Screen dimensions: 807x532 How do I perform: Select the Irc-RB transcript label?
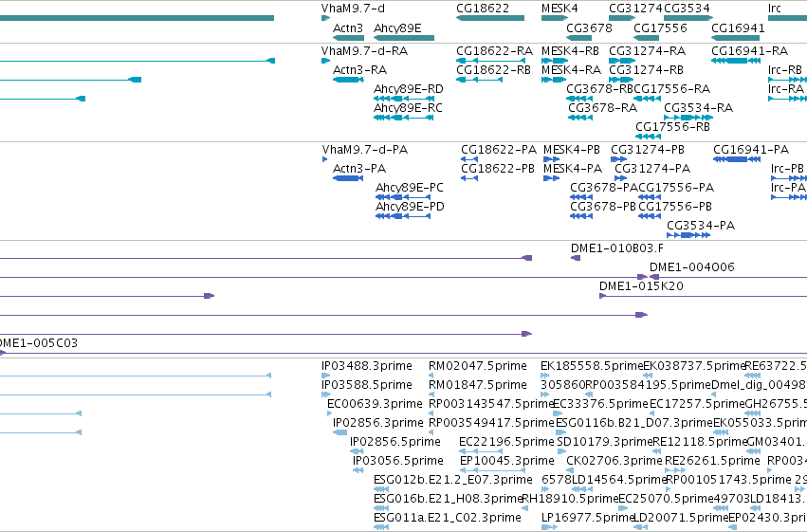(785, 70)
